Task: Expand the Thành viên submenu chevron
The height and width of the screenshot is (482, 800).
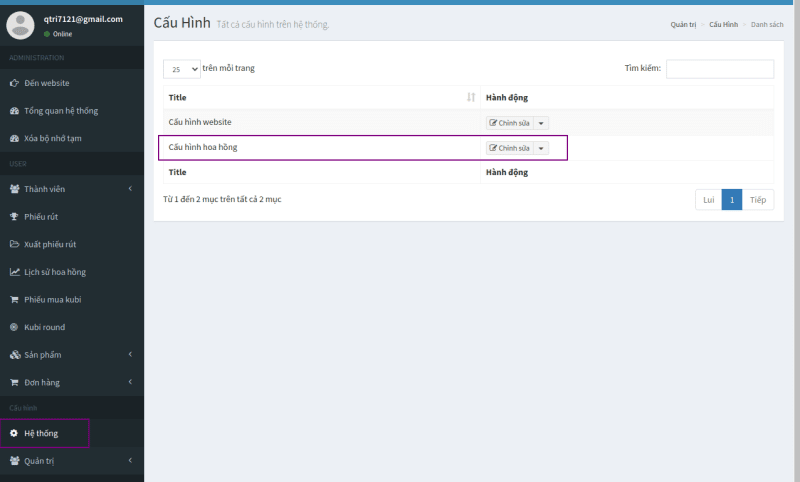Action: click(130, 189)
